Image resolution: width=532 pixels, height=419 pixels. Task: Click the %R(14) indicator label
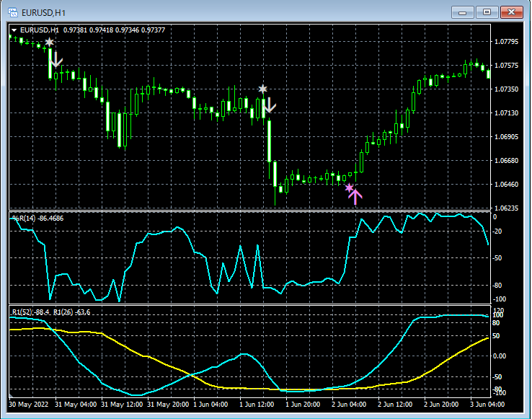(37, 217)
